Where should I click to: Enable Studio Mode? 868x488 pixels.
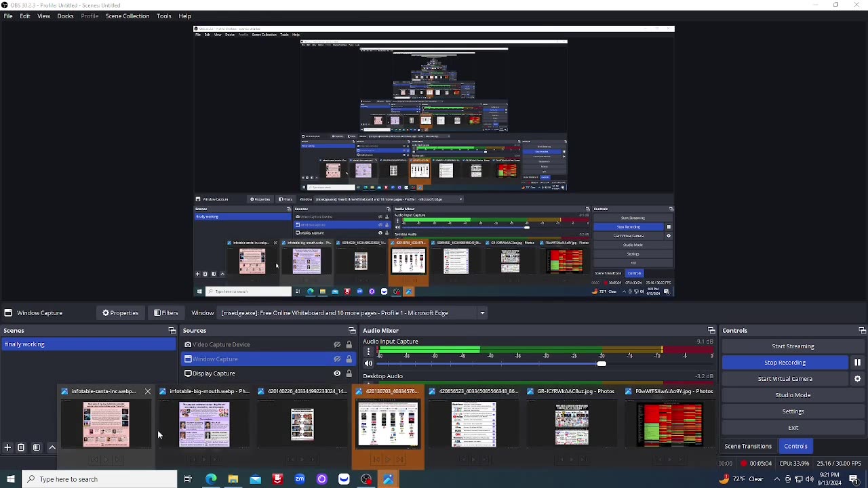point(793,395)
